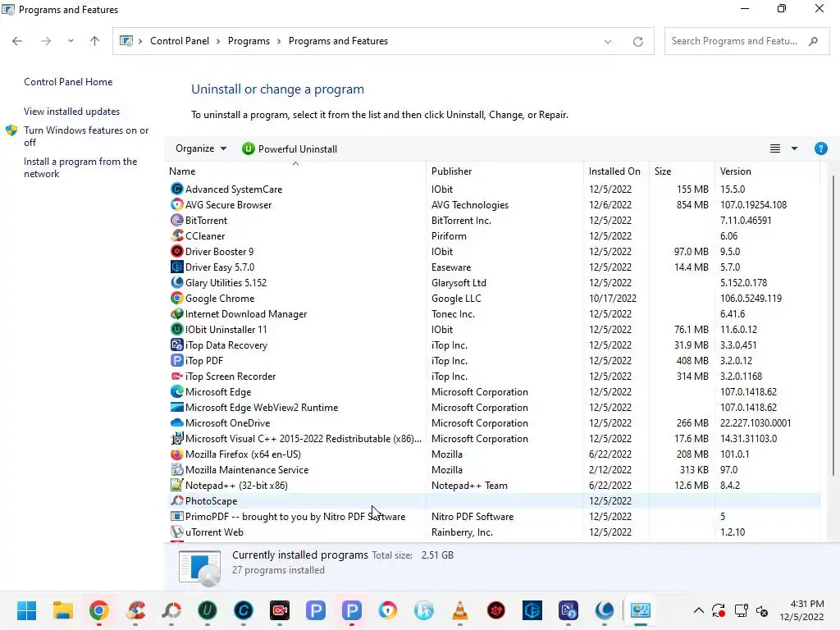Click the Google Chrome list icon
Viewport: 840px width, 630px height.
pos(177,298)
